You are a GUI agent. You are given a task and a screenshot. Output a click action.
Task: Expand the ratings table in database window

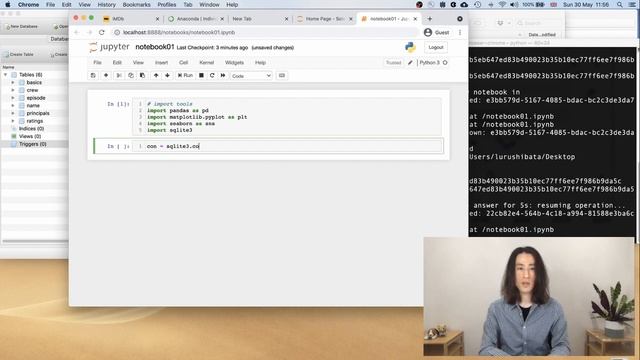(x=13, y=121)
